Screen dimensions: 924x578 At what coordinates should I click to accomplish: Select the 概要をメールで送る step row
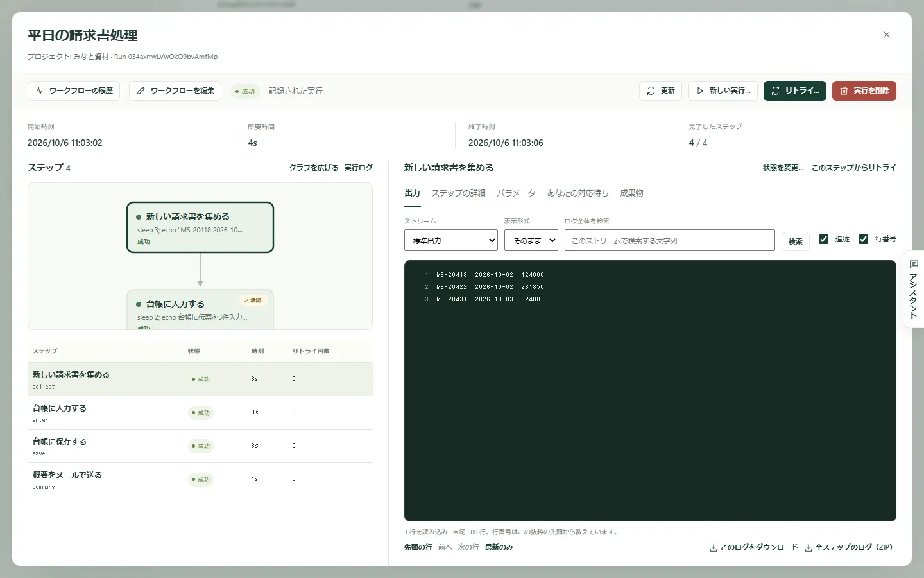tap(200, 480)
